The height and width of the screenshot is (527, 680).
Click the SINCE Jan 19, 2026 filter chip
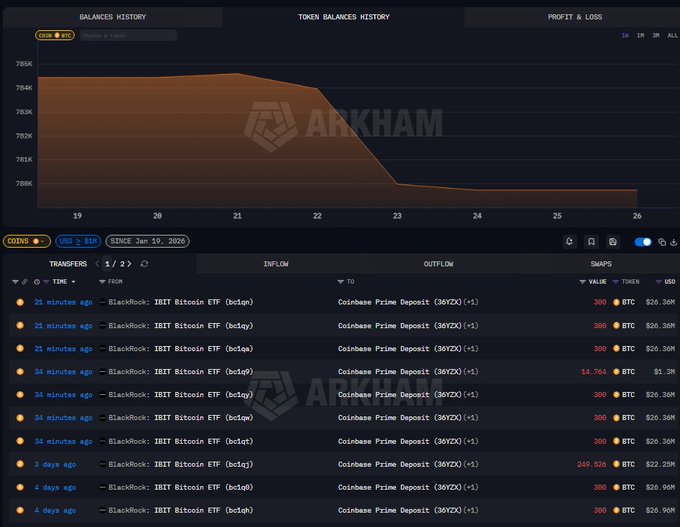point(147,241)
